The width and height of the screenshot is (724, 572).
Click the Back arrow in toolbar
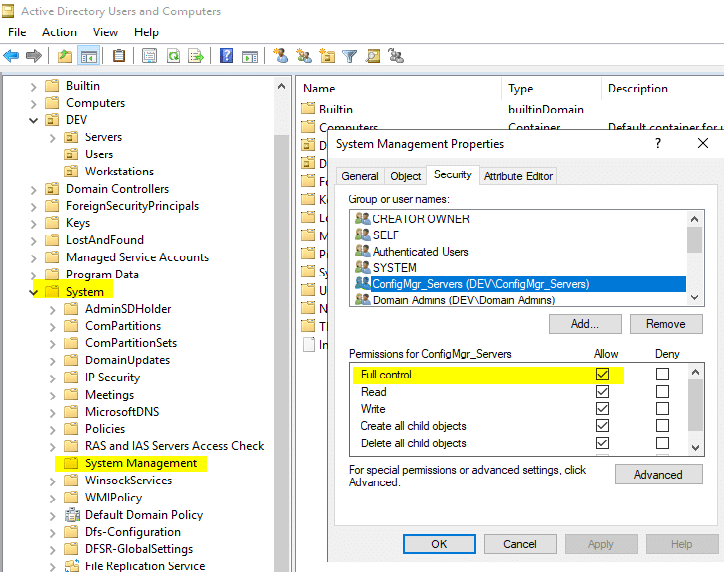point(12,56)
